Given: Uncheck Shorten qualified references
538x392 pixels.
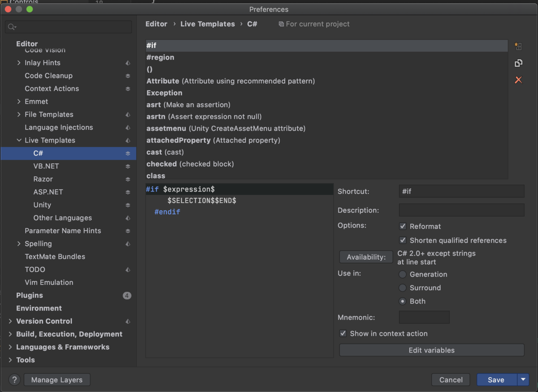Looking at the screenshot, I should point(403,240).
